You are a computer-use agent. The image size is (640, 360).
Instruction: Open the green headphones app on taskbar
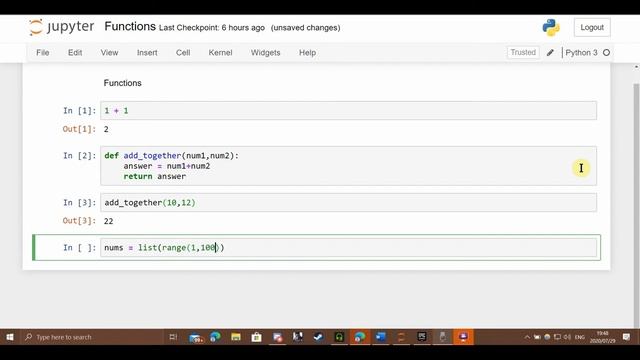pos(339,337)
